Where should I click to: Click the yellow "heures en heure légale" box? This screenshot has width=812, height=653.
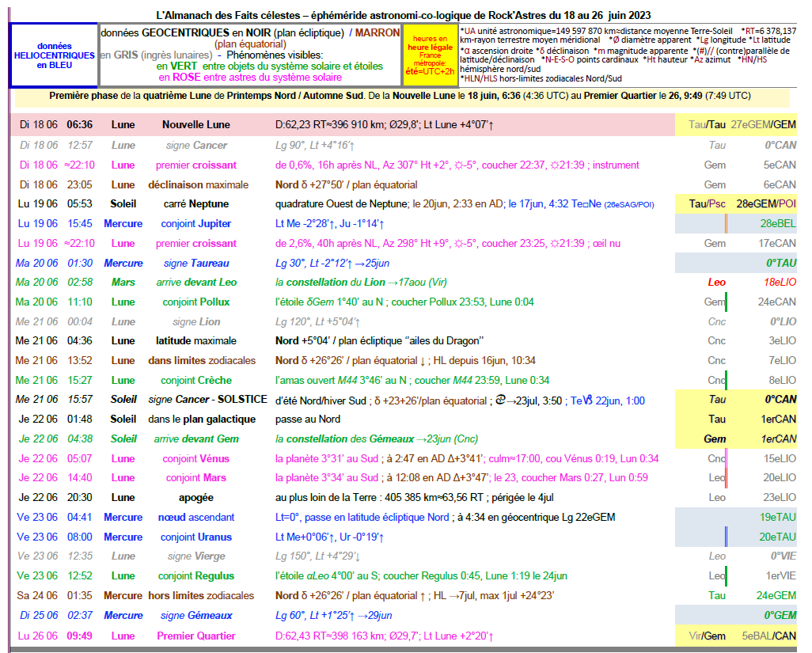tap(430, 55)
